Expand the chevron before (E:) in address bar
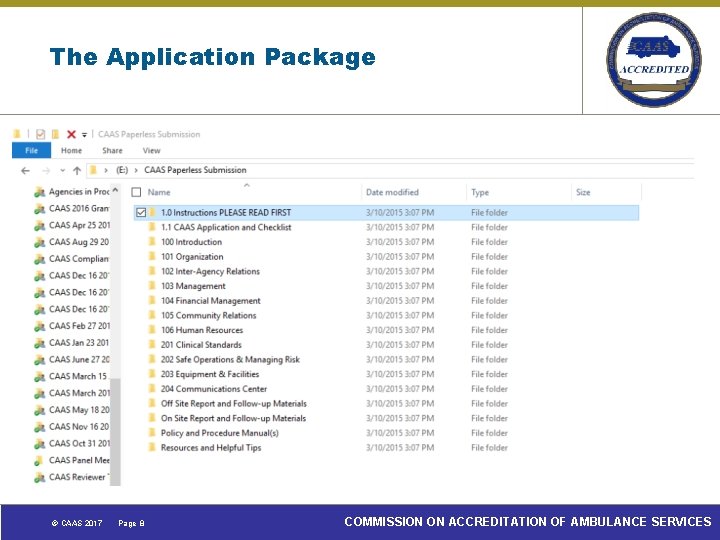This screenshot has width=720, height=540. click(106, 170)
